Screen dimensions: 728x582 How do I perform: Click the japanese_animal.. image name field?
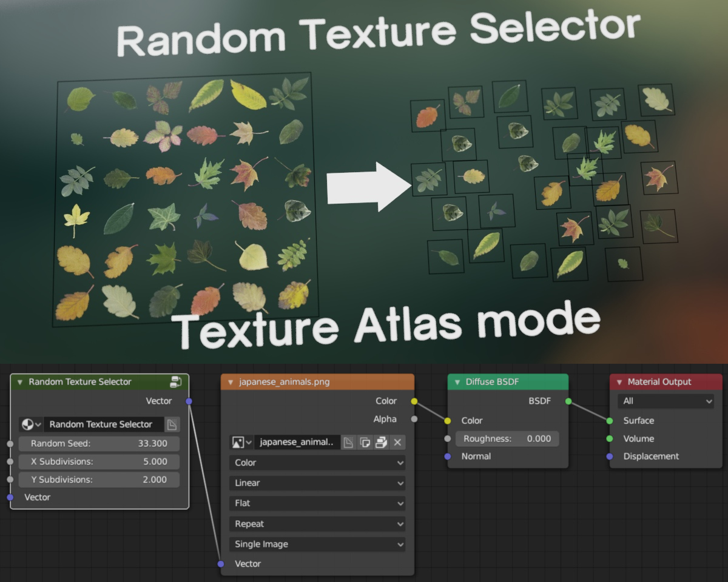coord(297,443)
